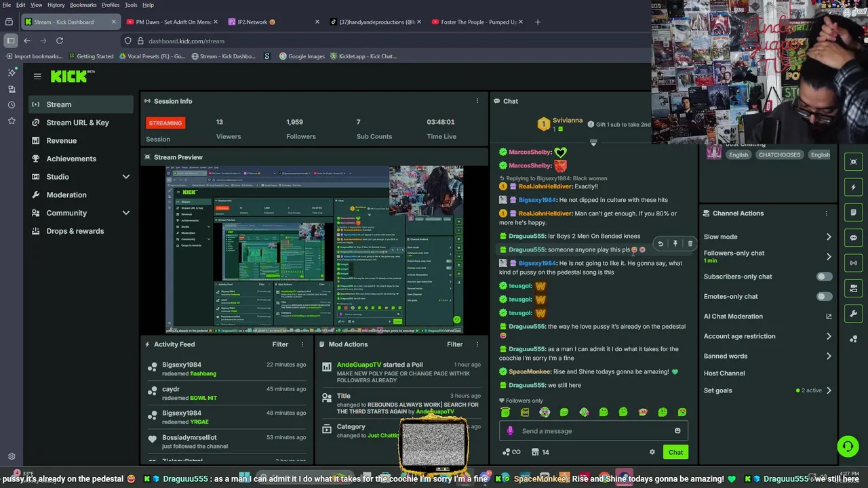Image resolution: width=868 pixels, height=488 pixels.
Task: Delete Draguuu555's highlighted chat message
Action: coord(690,244)
